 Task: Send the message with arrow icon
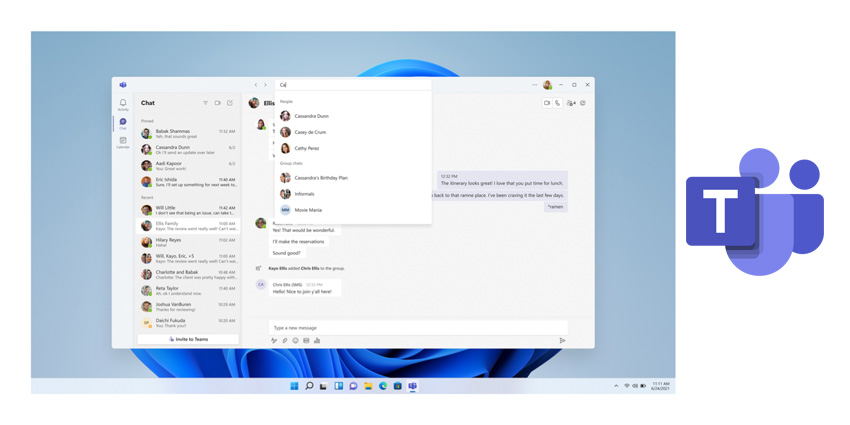pos(562,340)
